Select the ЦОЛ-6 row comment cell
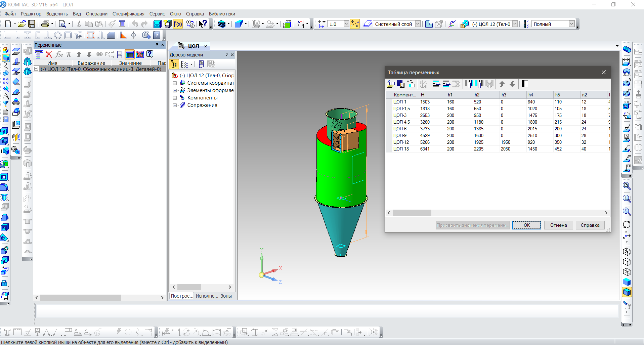The image size is (644, 345). click(405, 129)
